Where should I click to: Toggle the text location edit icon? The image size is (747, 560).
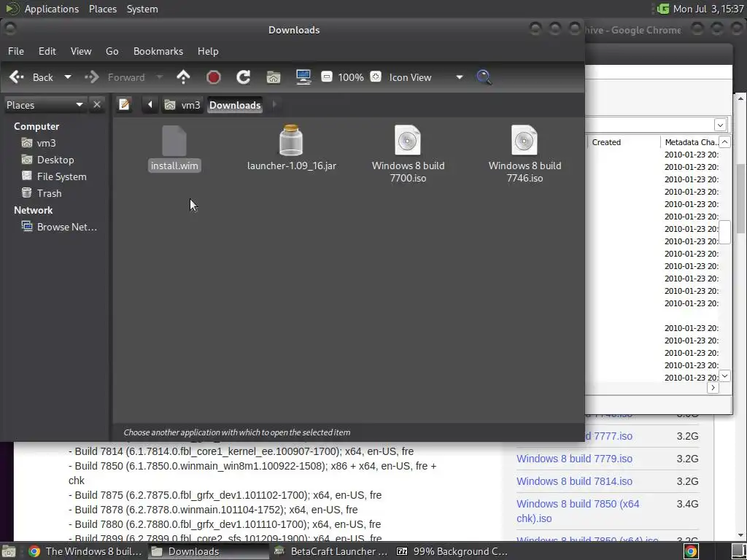125,104
